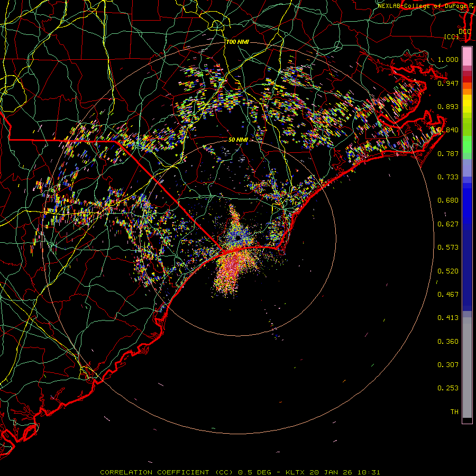Click the 0.307 color scale label
476x476 pixels.
pos(448,365)
